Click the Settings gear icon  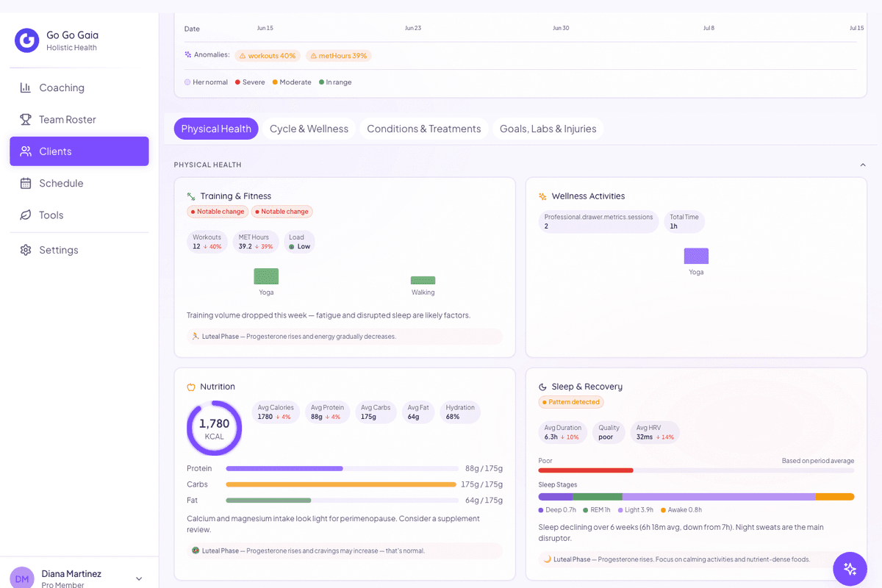[x=25, y=250]
